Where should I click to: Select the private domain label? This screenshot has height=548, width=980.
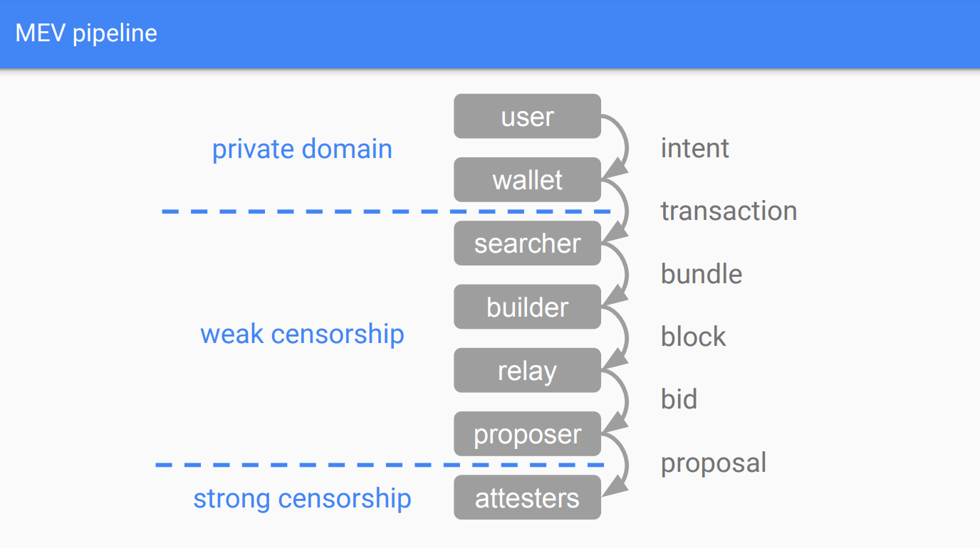pos(302,149)
